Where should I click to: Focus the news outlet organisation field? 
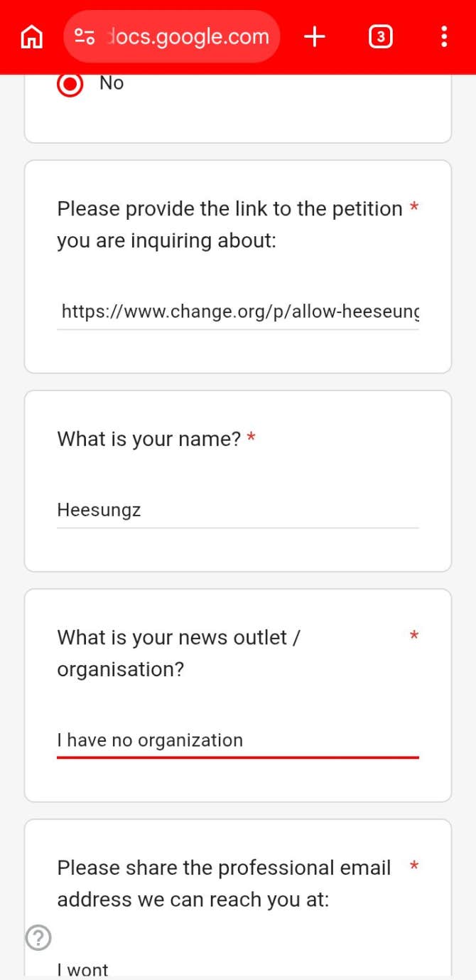[238, 740]
